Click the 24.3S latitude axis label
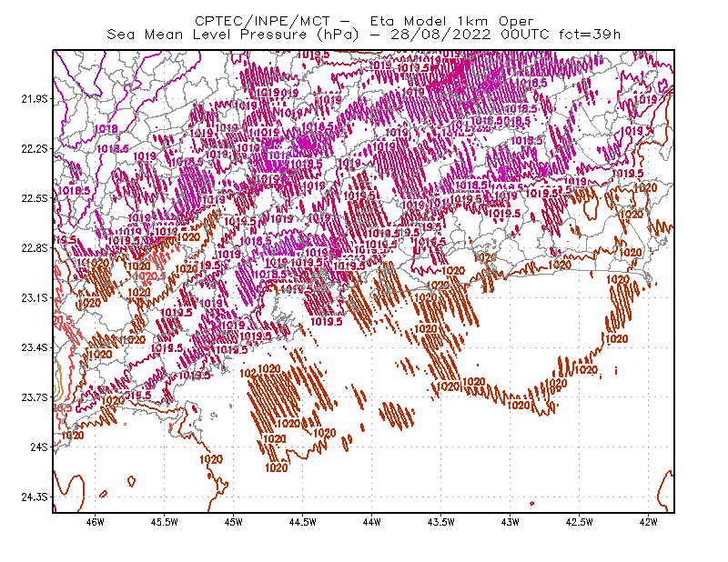 pyautogui.click(x=34, y=497)
